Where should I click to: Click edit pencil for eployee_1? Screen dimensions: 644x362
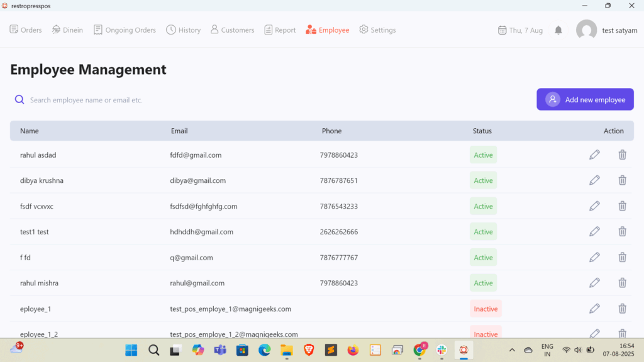point(594,309)
